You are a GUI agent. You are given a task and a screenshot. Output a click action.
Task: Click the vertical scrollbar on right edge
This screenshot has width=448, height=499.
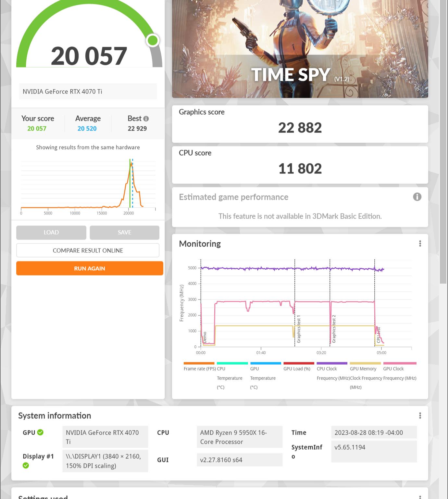[x=443, y=142]
